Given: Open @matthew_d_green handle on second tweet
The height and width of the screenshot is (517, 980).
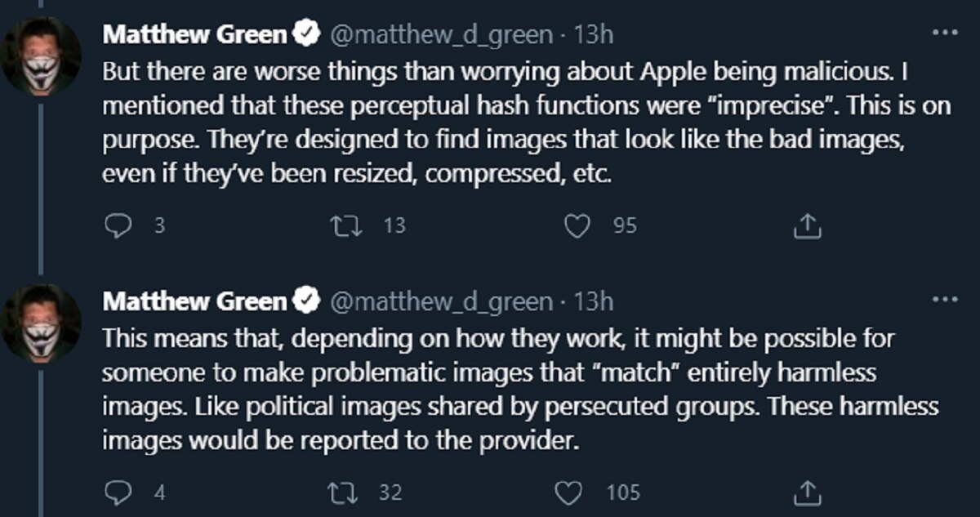Looking at the screenshot, I should pos(439,301).
